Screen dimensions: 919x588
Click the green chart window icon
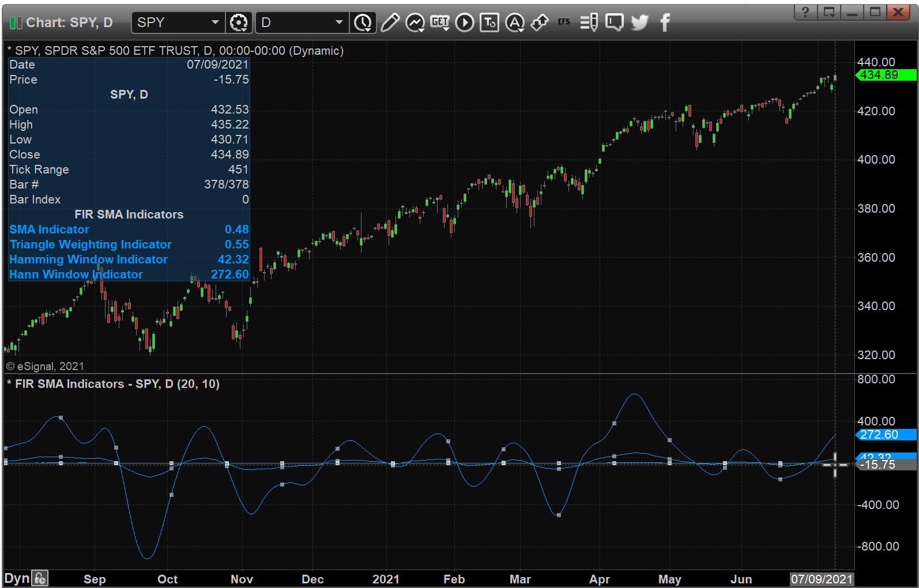pos(16,22)
